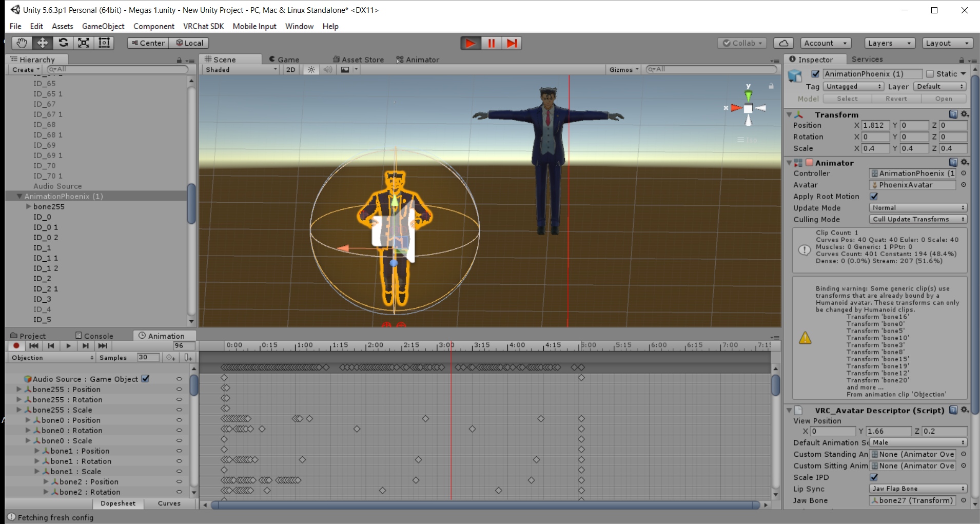Uncheck the Scale IPD option
Viewport: 980px width, 524px height.
point(874,477)
